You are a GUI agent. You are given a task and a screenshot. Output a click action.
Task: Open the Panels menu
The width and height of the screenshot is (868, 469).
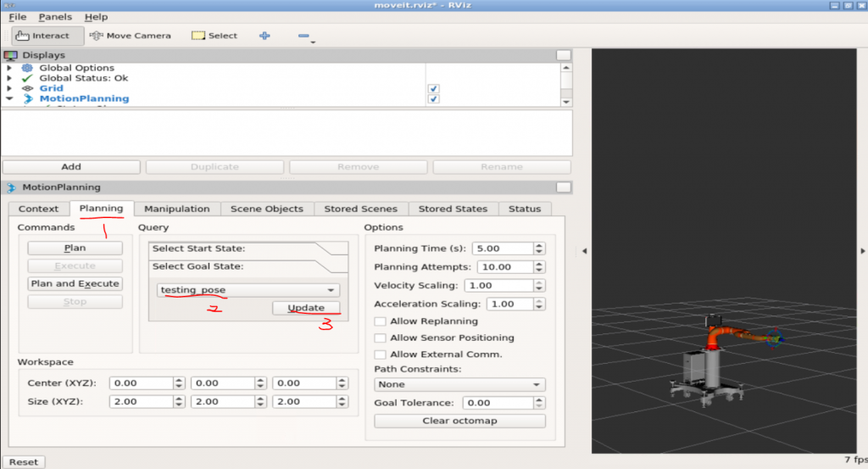tap(55, 17)
